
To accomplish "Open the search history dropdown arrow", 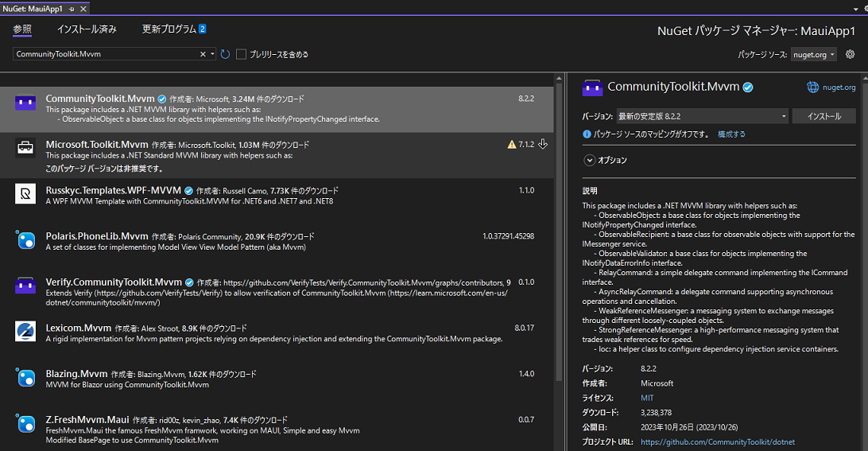I will click(212, 54).
